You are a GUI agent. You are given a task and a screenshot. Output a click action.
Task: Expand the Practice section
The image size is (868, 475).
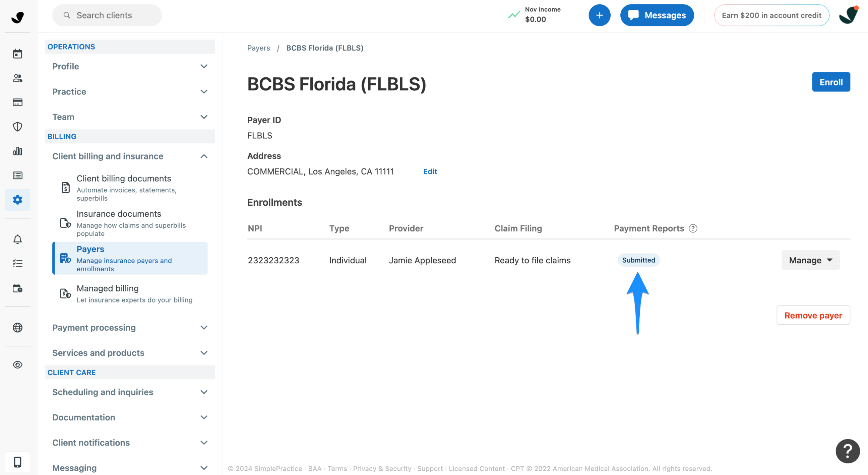130,92
